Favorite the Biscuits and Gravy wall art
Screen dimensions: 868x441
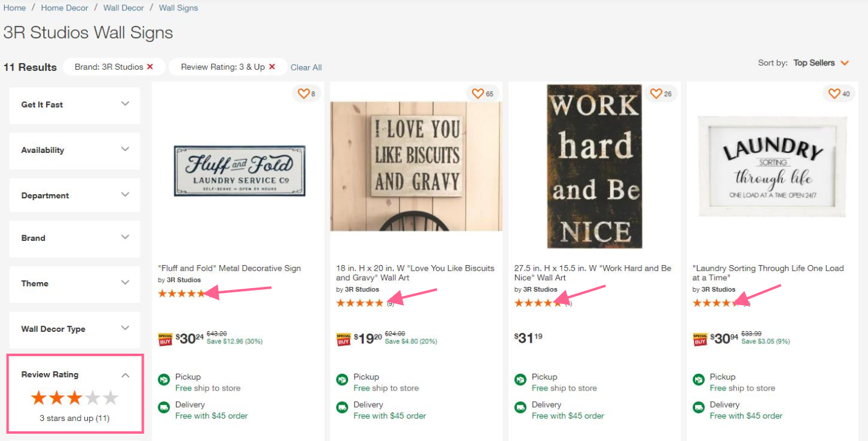click(x=477, y=93)
